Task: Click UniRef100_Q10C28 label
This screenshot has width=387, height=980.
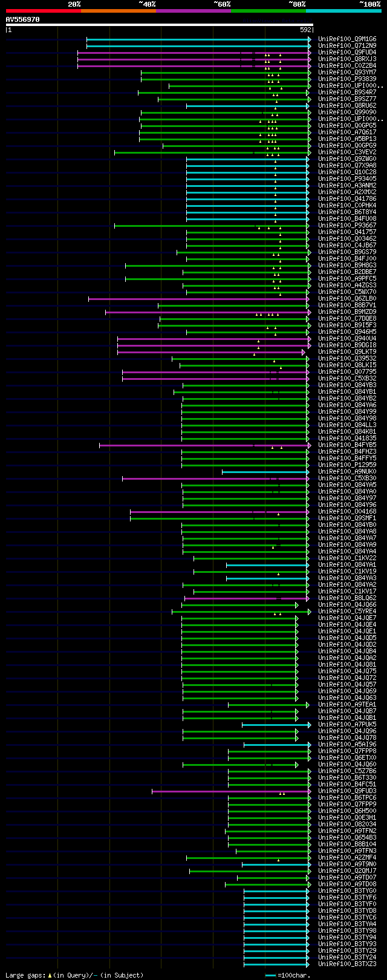Action: 347,172
